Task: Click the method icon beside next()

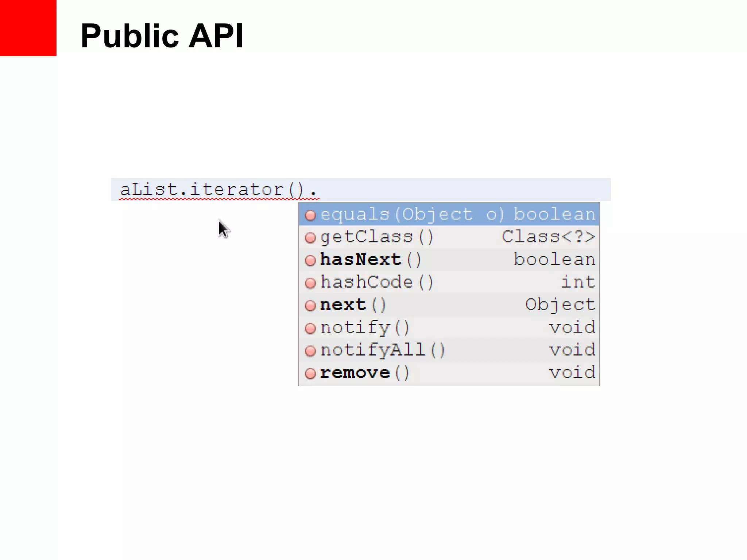Action: click(x=310, y=306)
